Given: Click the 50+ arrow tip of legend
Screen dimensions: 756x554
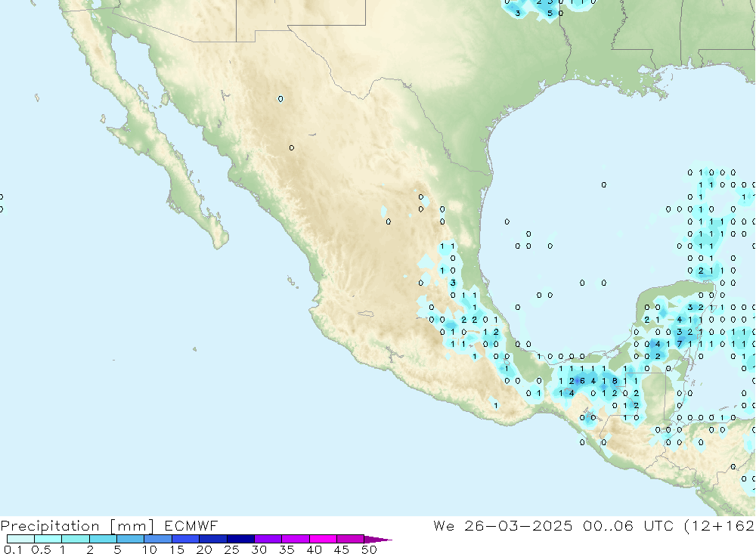Looking at the screenshot, I should (x=379, y=540).
